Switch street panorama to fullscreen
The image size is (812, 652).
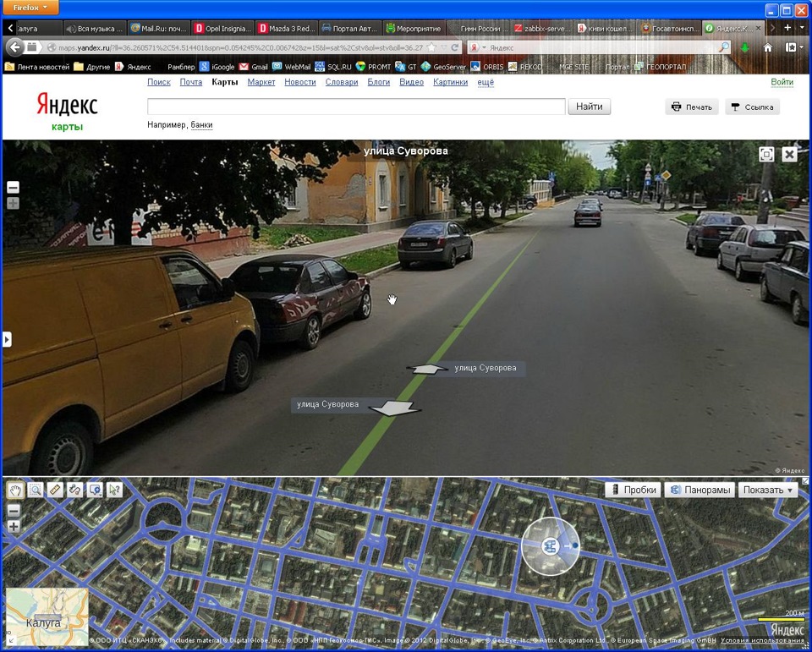[766, 154]
